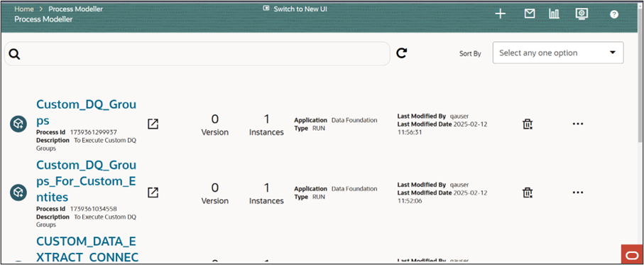Open the Sort By dropdown

click(x=558, y=53)
